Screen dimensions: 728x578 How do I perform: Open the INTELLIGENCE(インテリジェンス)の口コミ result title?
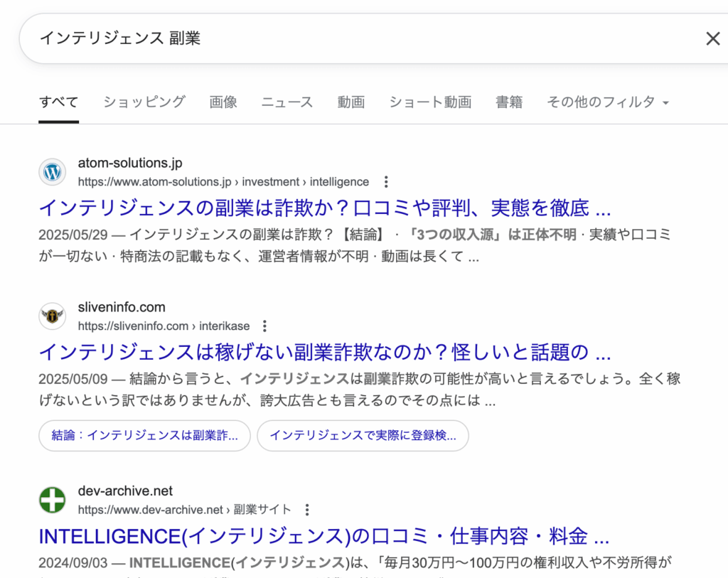pos(323,536)
